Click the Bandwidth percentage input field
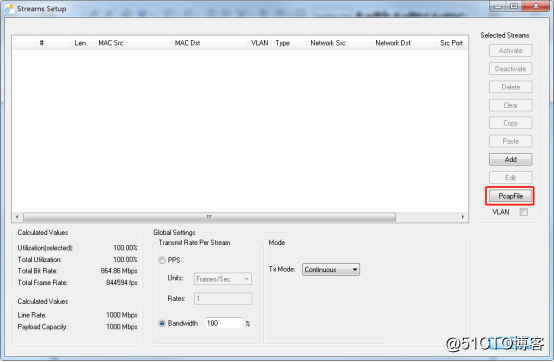This screenshot has width=554, height=362. point(224,323)
